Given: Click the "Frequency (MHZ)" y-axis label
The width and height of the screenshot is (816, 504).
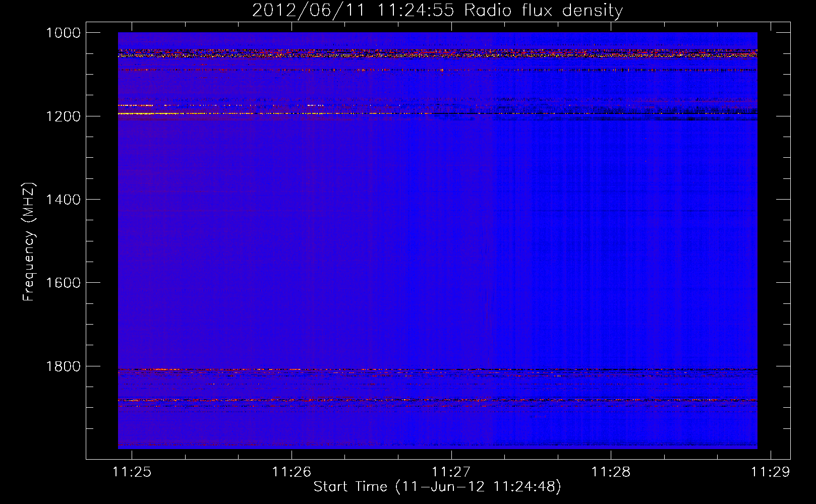Looking at the screenshot, I should click(29, 241).
